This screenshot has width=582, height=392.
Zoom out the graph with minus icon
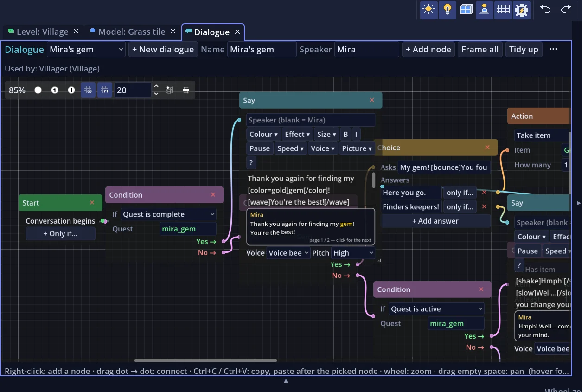coord(38,90)
